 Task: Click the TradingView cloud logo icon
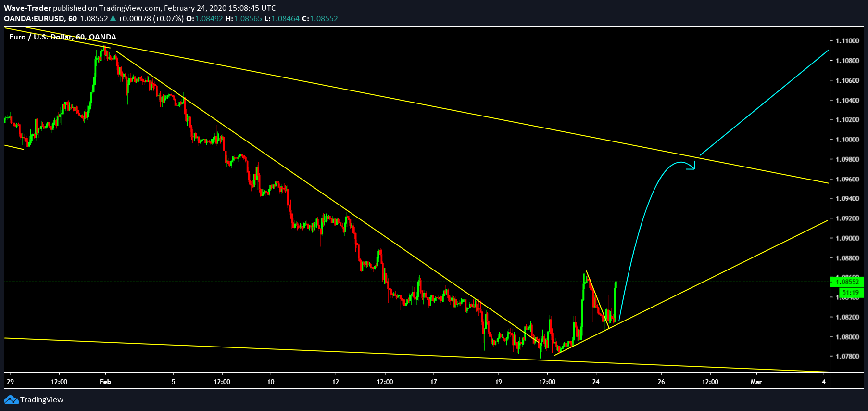pyautogui.click(x=11, y=400)
